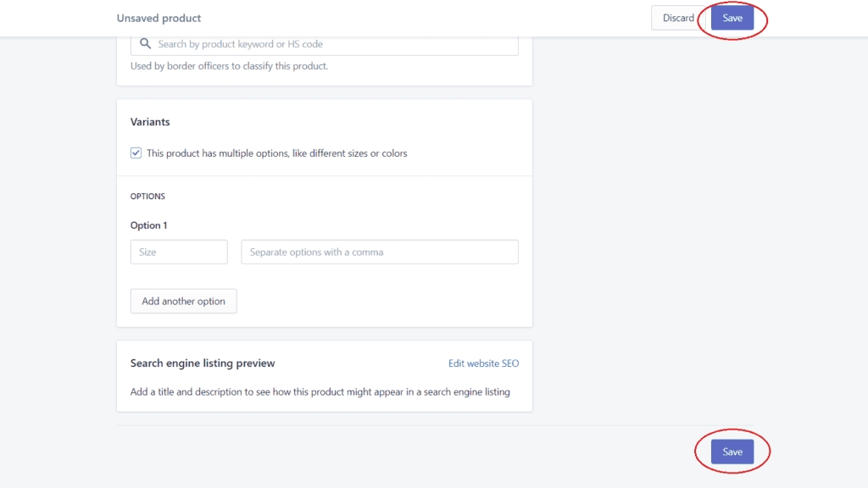
Task: Uncheck the multiple options checkbox
Action: pos(136,152)
